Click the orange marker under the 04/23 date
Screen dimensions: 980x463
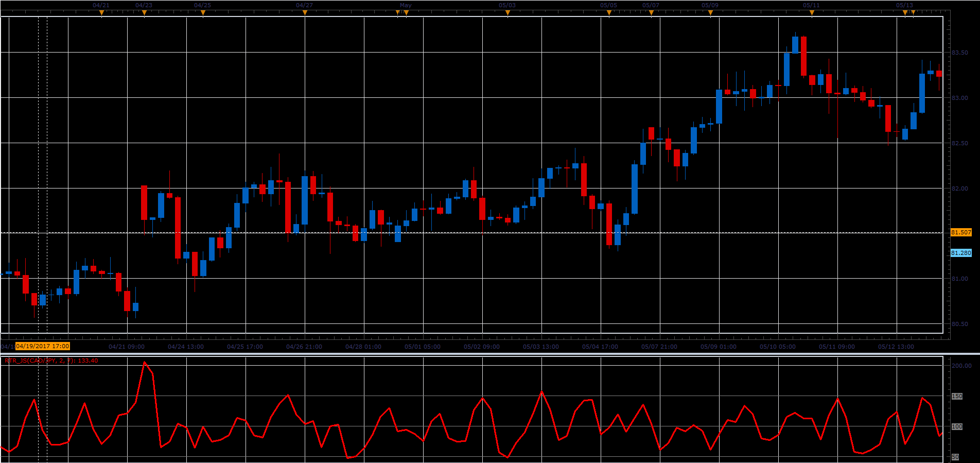[144, 13]
